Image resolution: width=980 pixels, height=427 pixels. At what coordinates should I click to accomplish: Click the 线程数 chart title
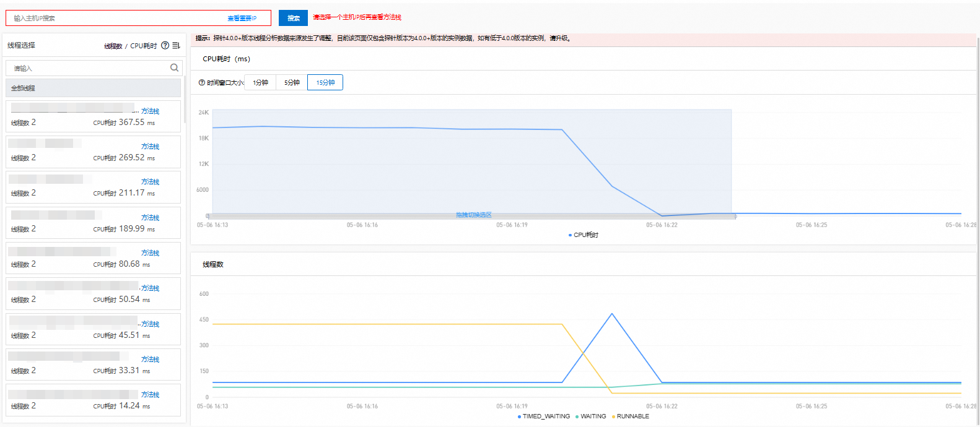pos(213,264)
